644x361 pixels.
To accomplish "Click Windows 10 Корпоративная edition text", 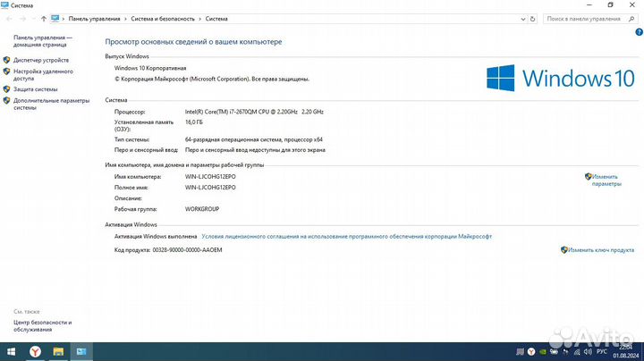I will (x=150, y=68).
